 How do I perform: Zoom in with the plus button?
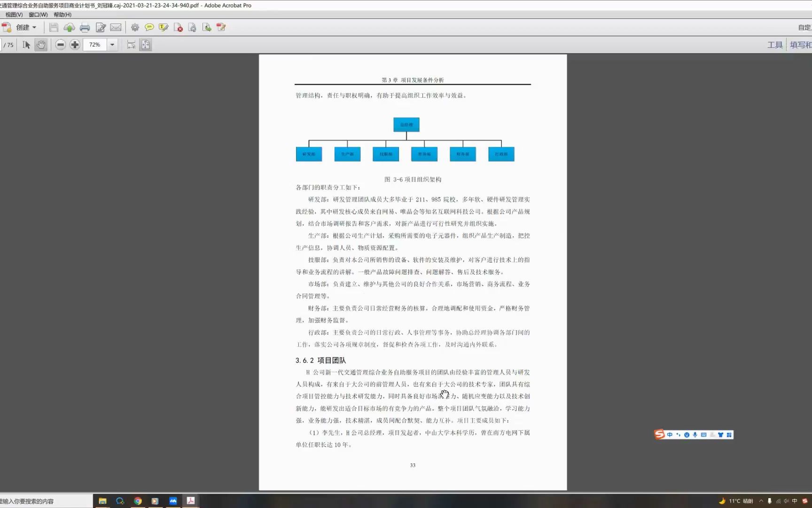tap(75, 45)
